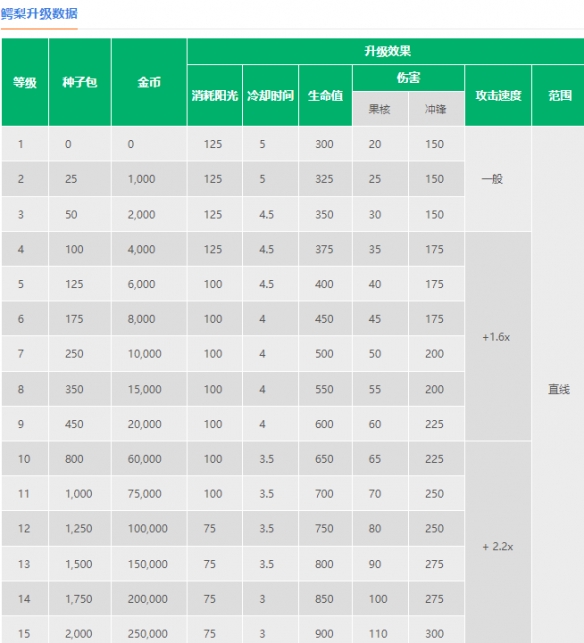Viewport: 584px width, 643px height.
Task: Select the 一般 attack speed cell
Action: pos(498,179)
